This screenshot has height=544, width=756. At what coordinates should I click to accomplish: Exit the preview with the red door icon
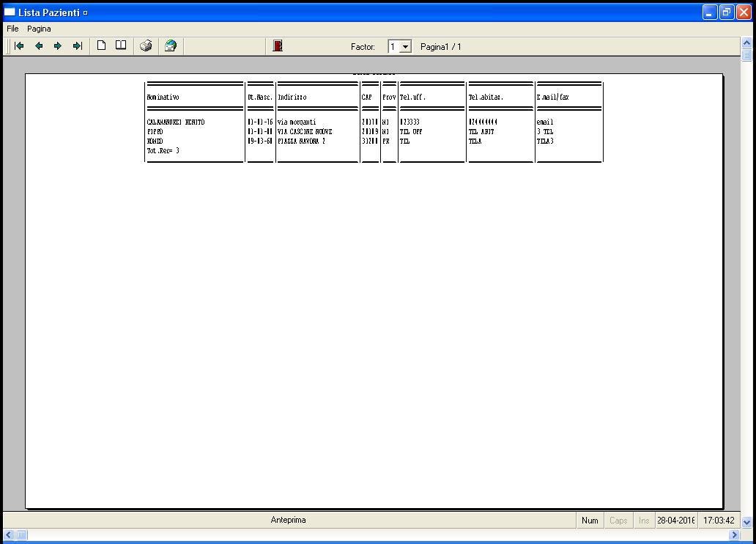point(278,46)
